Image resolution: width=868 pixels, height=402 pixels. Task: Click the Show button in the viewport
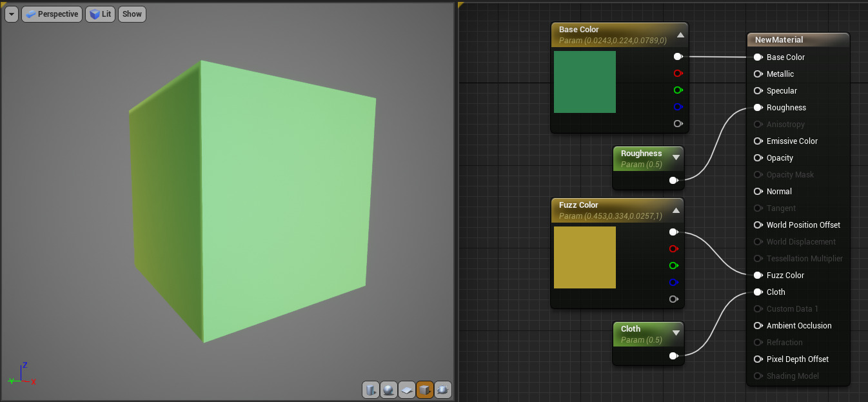pos(132,14)
